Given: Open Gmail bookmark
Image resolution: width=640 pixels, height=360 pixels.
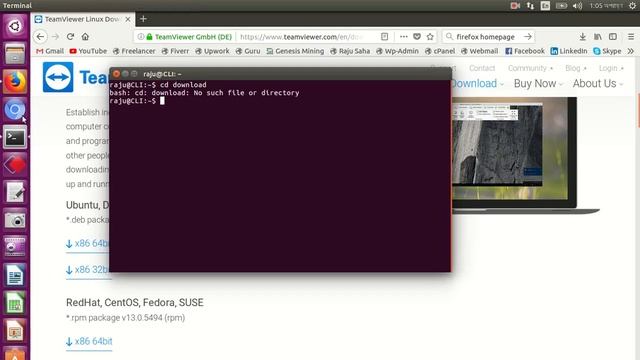Looking at the screenshot, I should pos(50,51).
